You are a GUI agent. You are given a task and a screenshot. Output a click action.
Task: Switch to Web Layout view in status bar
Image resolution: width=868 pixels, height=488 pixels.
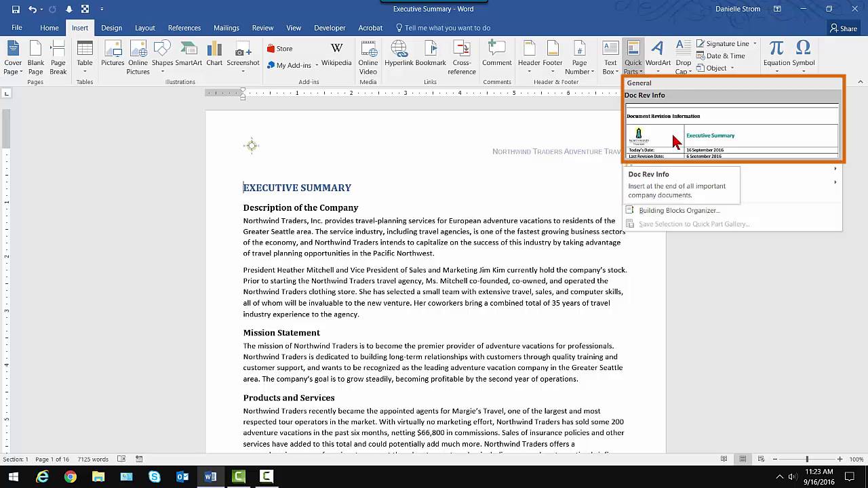coord(761,459)
